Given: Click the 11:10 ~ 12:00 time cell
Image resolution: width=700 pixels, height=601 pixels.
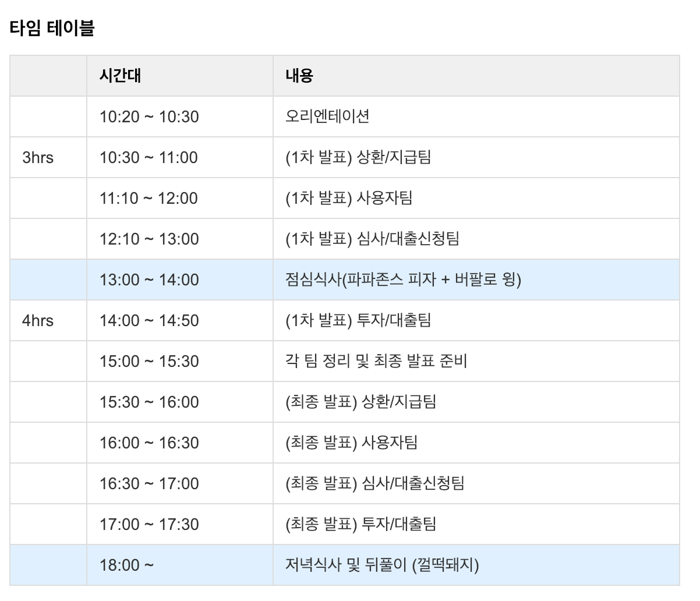Looking at the screenshot, I should click(x=180, y=198).
